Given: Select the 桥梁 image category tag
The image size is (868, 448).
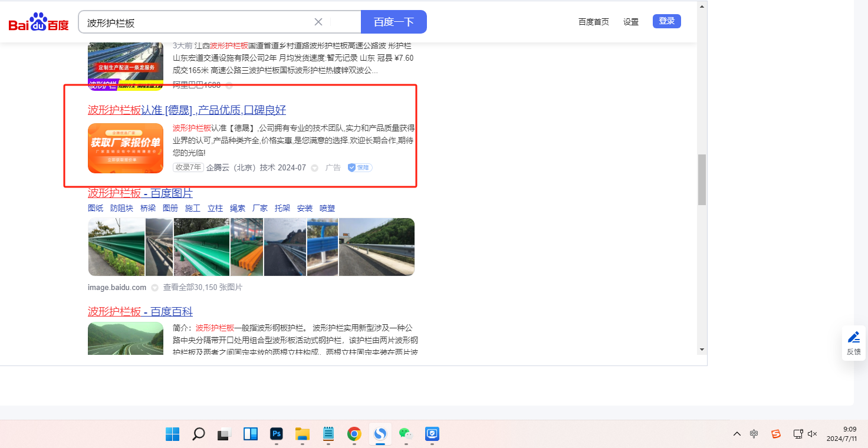Looking at the screenshot, I should pos(148,208).
